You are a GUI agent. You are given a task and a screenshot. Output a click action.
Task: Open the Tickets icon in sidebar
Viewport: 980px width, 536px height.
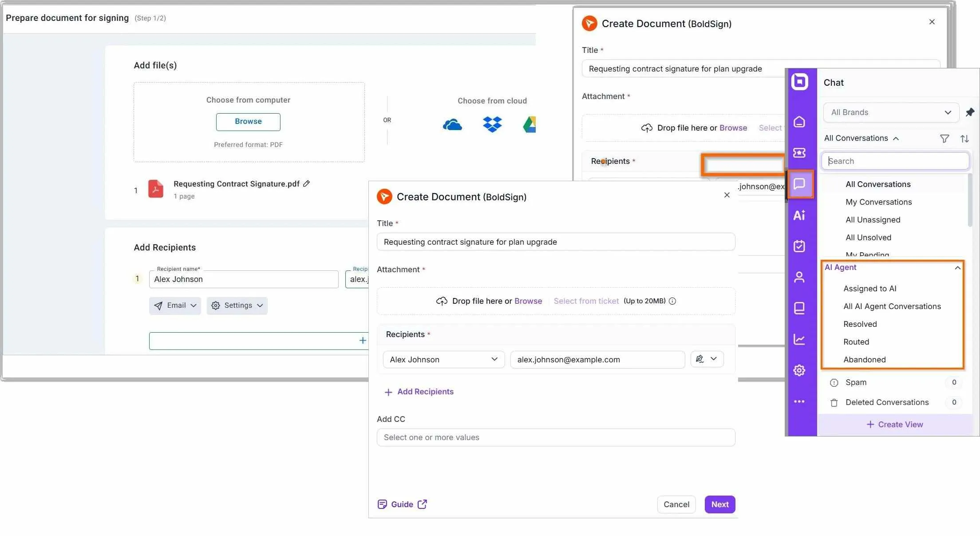pos(799,153)
